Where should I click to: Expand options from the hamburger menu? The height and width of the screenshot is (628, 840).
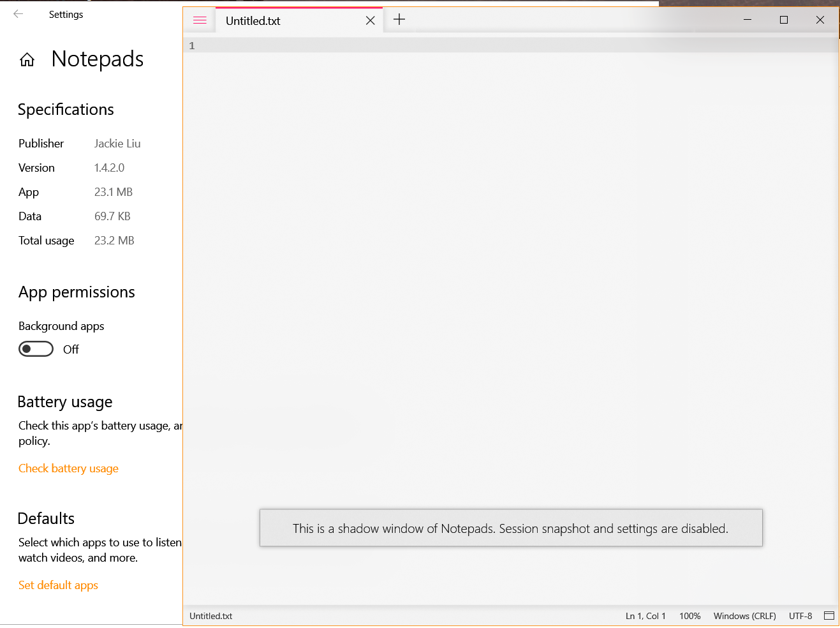199,20
